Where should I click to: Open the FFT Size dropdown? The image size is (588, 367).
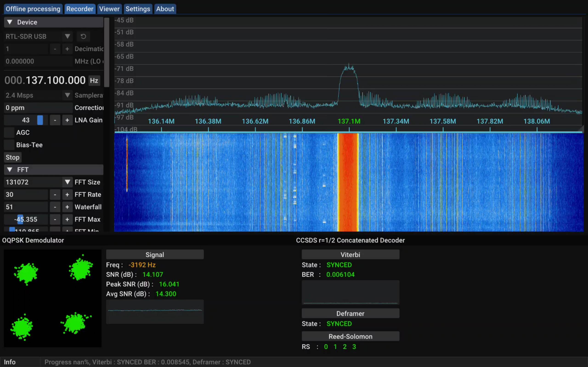[67, 182]
